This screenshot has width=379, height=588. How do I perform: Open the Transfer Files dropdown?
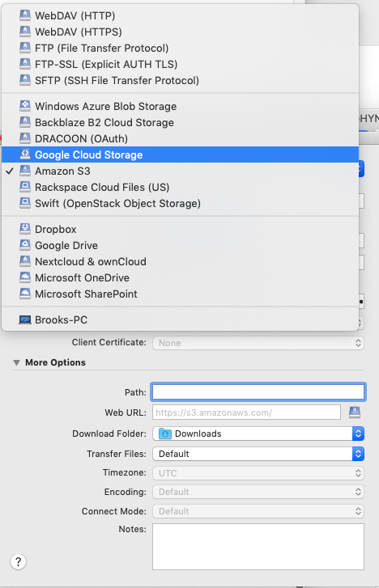[258, 454]
